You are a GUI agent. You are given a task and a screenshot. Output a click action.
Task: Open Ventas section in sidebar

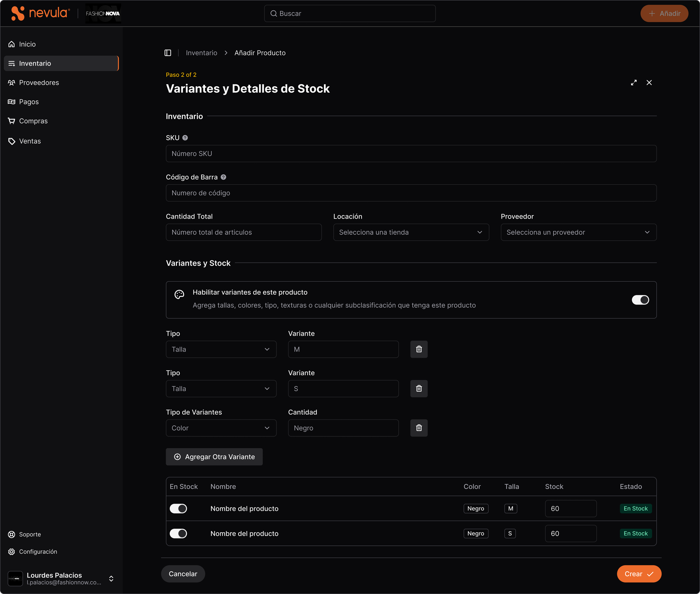[30, 141]
